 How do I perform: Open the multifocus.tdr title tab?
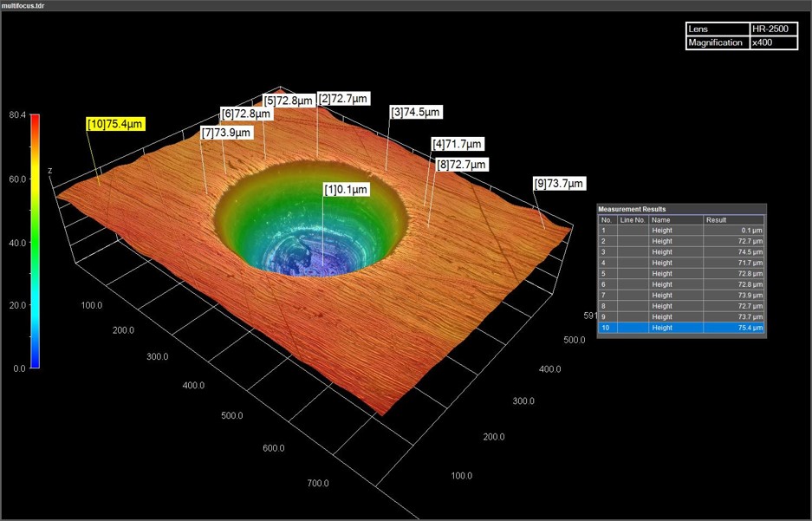coord(24,5)
